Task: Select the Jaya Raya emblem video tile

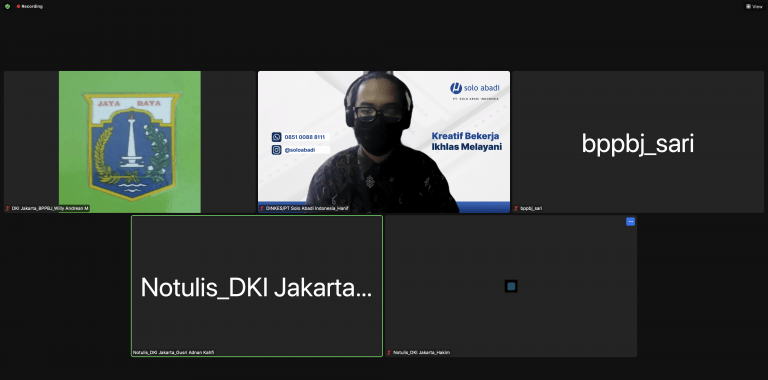Action: 130,142
